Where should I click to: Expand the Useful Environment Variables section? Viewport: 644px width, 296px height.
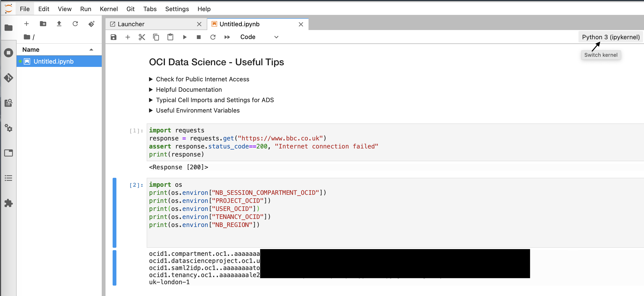[x=151, y=110]
